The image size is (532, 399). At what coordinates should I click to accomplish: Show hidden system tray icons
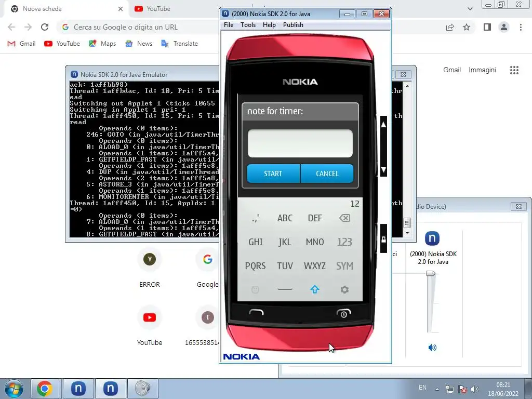(x=437, y=389)
